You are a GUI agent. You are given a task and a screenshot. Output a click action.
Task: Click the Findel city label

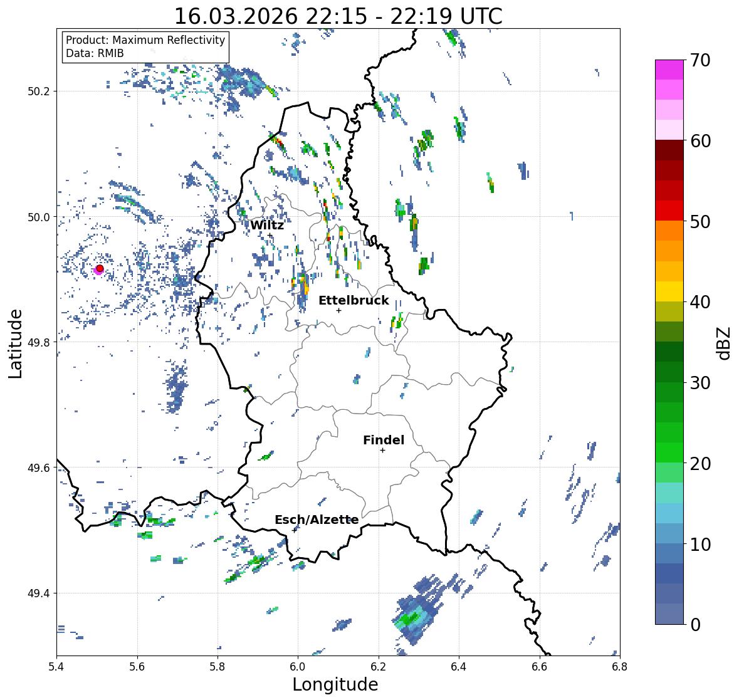coord(384,440)
